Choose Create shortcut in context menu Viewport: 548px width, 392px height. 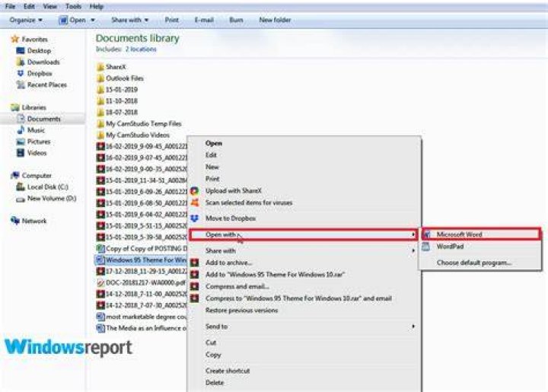[228, 371]
